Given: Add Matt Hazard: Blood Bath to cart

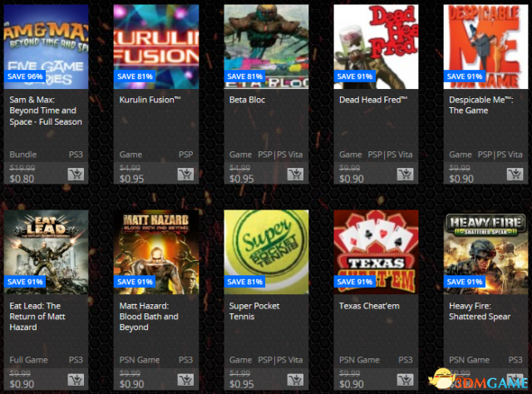Looking at the screenshot, I should (185, 380).
